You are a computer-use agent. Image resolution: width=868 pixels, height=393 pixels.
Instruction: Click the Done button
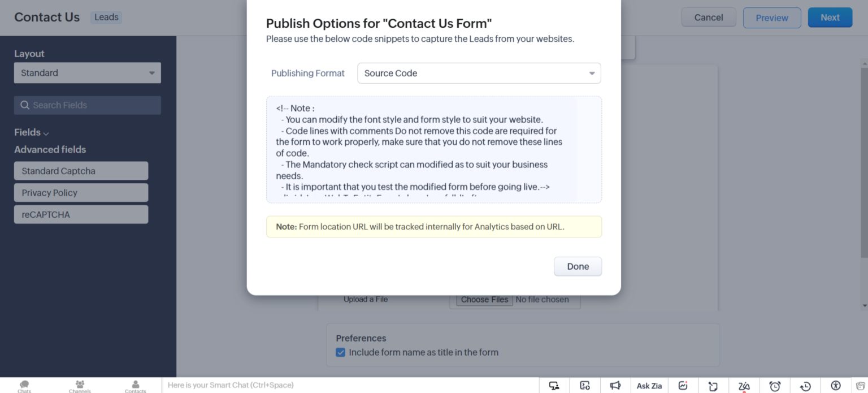click(578, 266)
